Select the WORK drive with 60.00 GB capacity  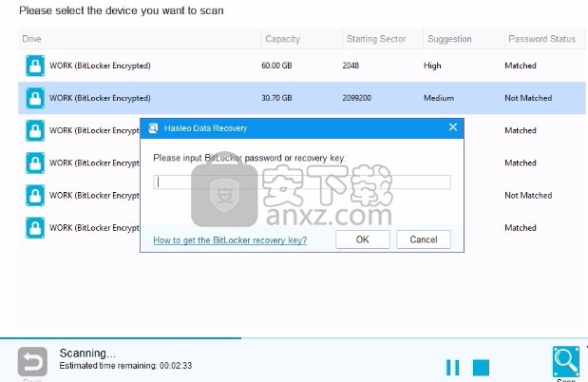coord(302,66)
